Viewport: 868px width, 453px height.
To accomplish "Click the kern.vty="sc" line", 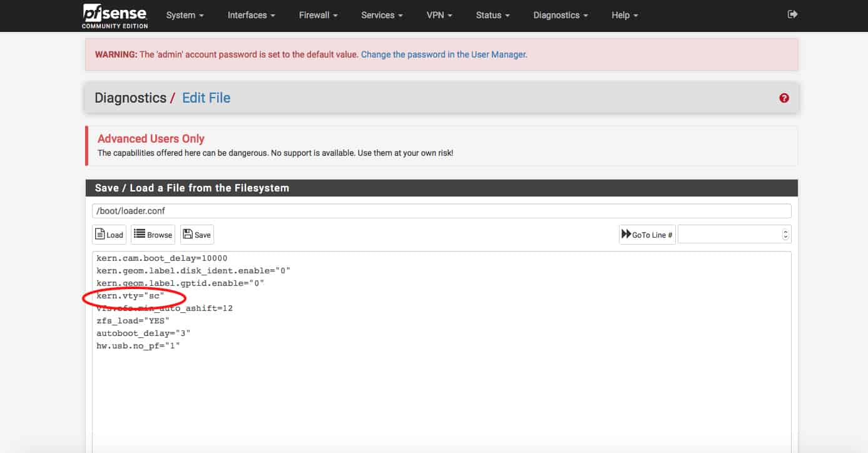I will [130, 295].
